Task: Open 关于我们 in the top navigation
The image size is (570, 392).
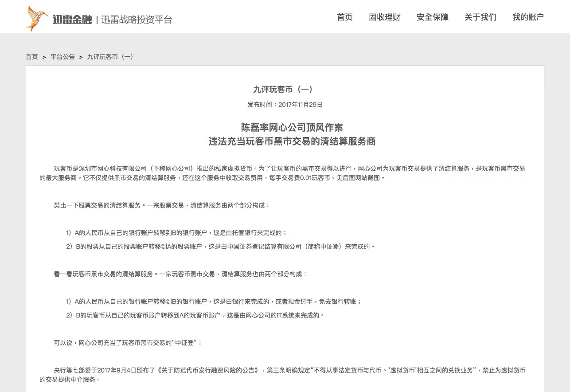Action: 480,17
